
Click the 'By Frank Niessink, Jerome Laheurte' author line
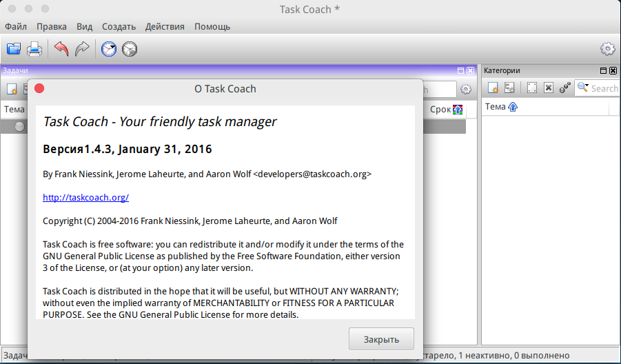click(x=207, y=174)
